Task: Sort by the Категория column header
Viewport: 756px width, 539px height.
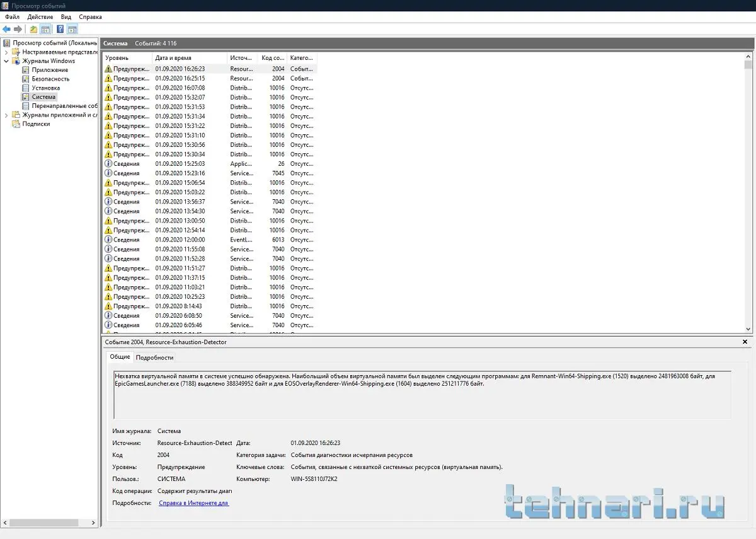Action: point(303,58)
